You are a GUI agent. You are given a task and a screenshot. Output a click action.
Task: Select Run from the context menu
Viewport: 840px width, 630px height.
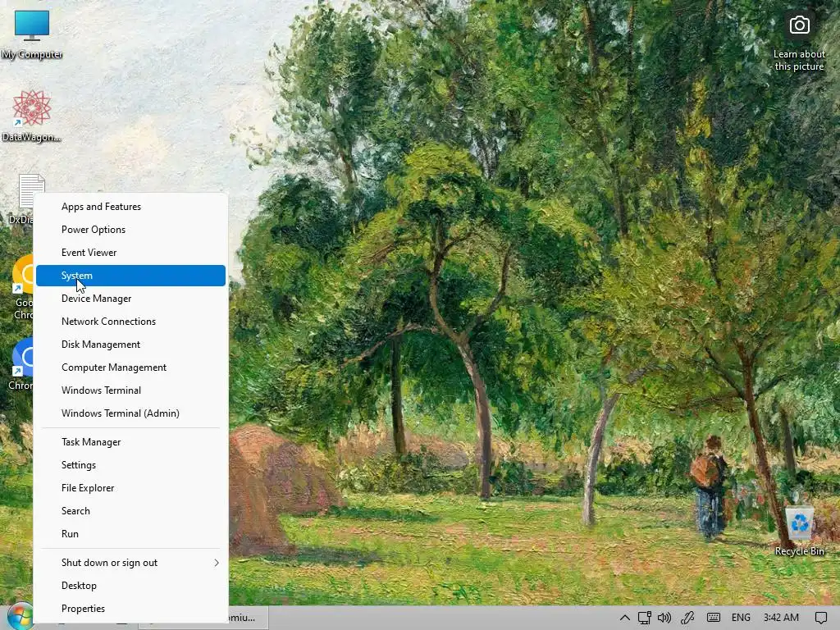130,534
